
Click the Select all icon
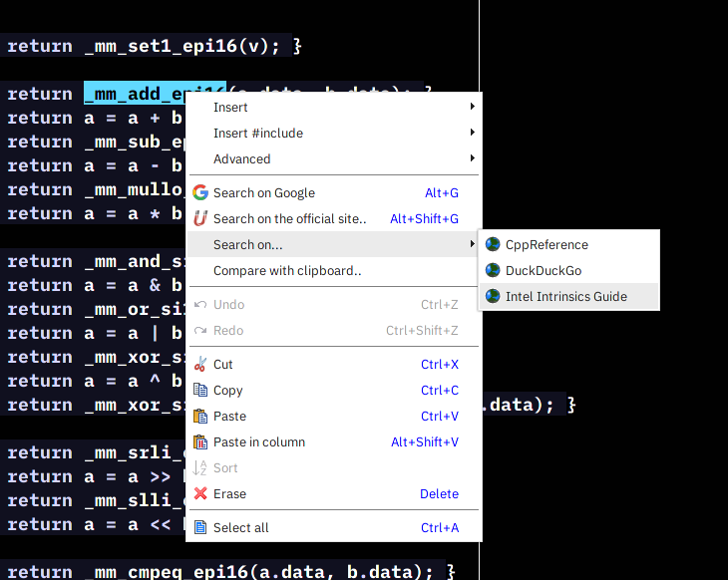200,528
